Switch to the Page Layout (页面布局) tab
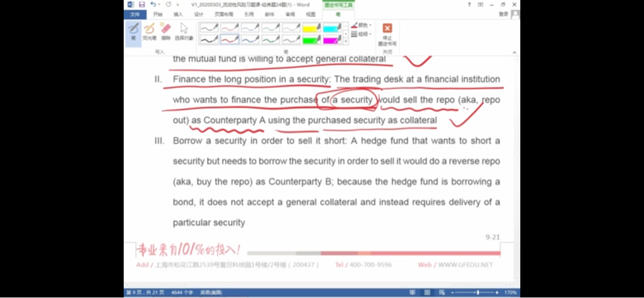The height and width of the screenshot is (298, 644). point(224,14)
